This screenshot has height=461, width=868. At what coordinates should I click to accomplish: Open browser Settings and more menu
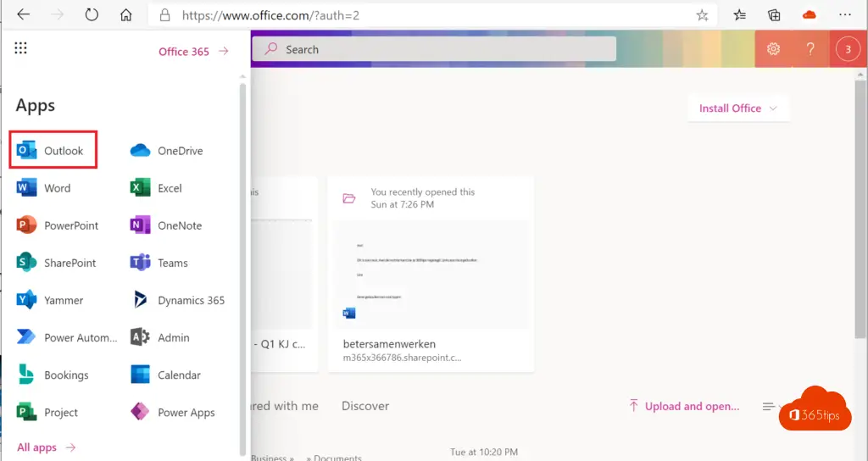[845, 15]
